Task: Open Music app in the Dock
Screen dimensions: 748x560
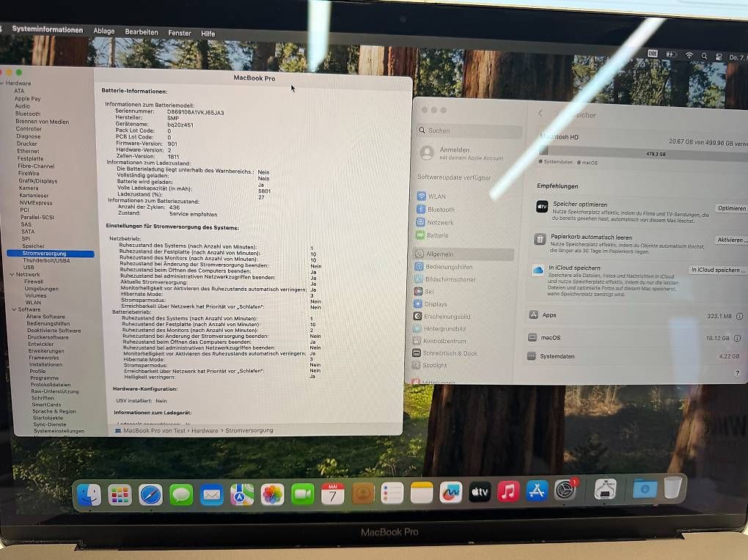Action: (x=508, y=491)
